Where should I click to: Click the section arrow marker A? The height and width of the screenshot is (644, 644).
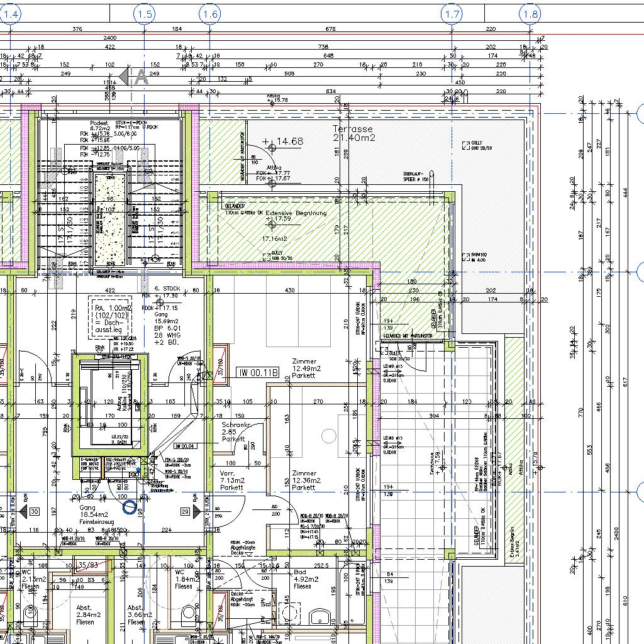tap(135, 76)
